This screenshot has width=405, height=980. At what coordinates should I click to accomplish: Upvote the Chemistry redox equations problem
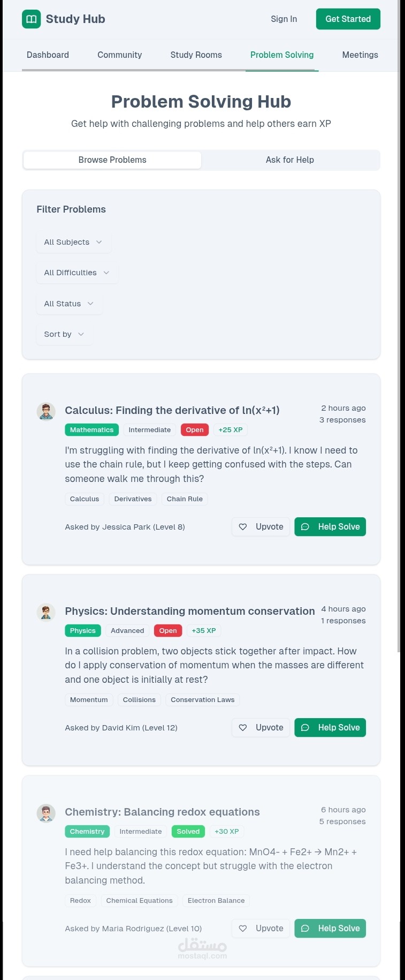tap(261, 929)
